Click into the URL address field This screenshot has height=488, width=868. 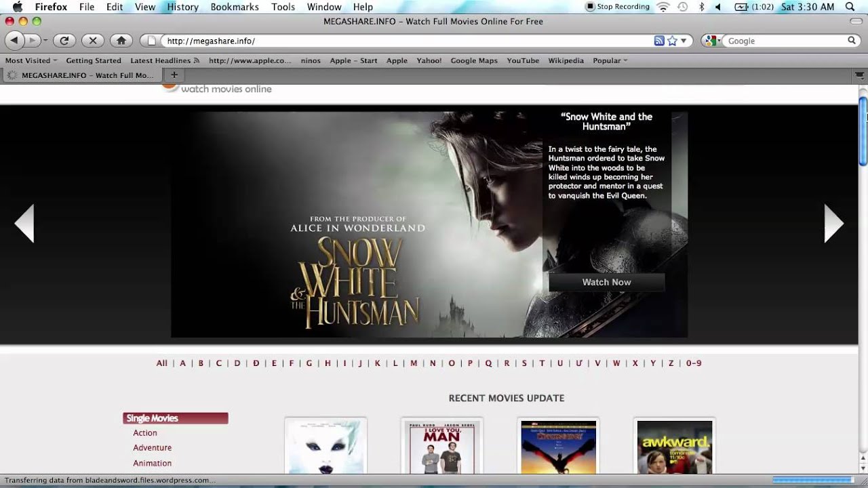(407, 41)
